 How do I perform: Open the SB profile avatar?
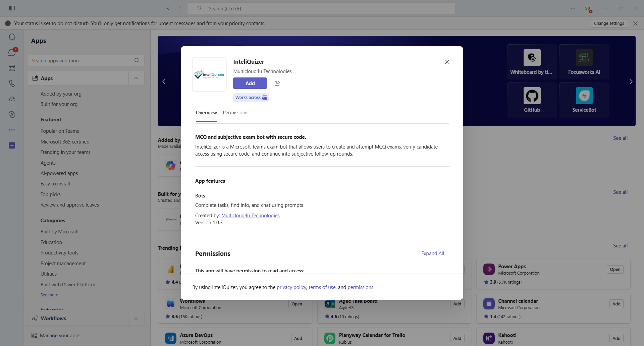point(588,8)
